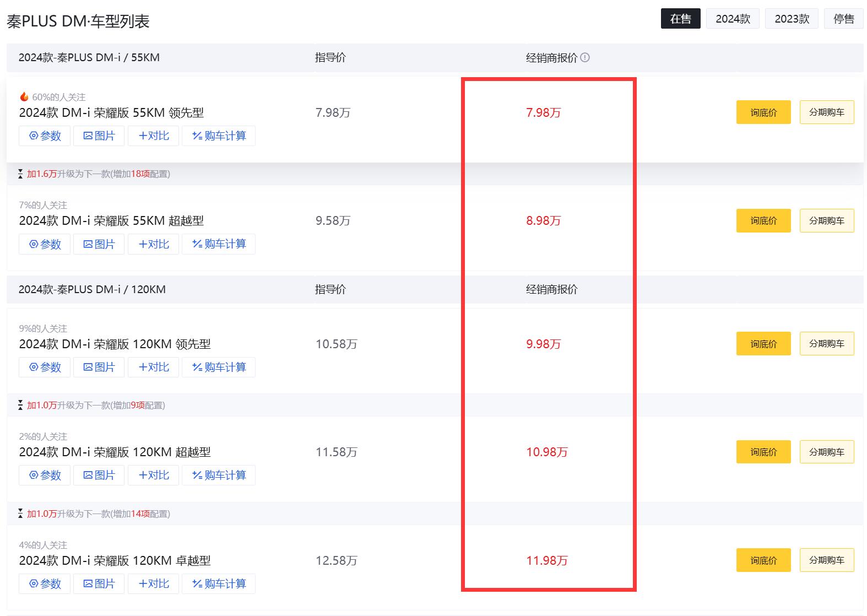Image resolution: width=867 pixels, height=616 pixels.
Task: Open 购车计算 for 120KM 卓越型
Action: [219, 583]
